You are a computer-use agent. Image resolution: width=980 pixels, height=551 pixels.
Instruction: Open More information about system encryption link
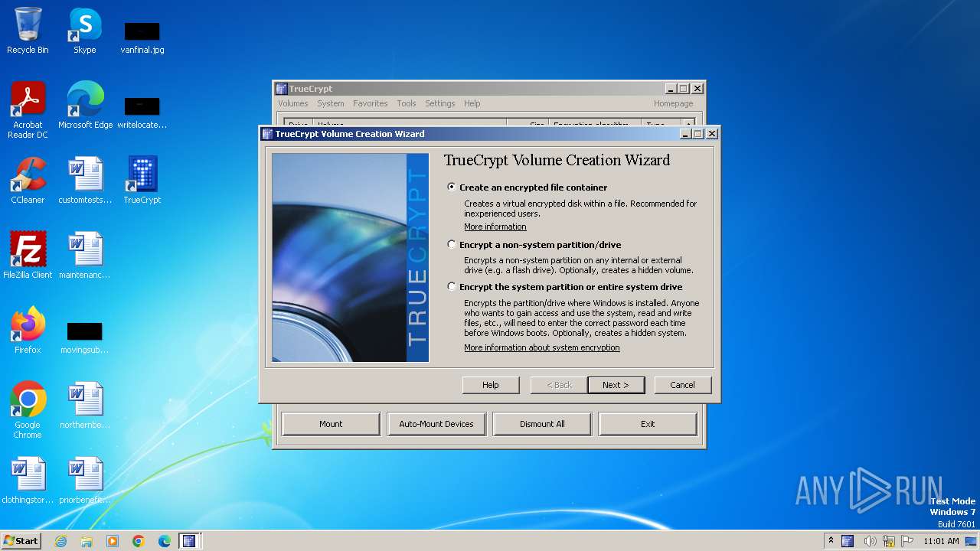(542, 347)
